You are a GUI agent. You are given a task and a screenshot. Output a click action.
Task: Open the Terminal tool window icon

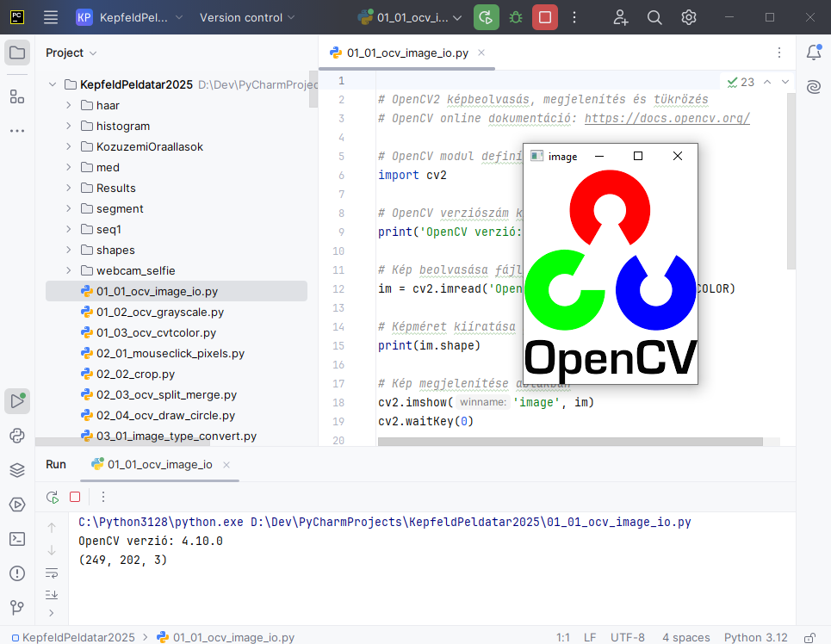pyautogui.click(x=17, y=539)
